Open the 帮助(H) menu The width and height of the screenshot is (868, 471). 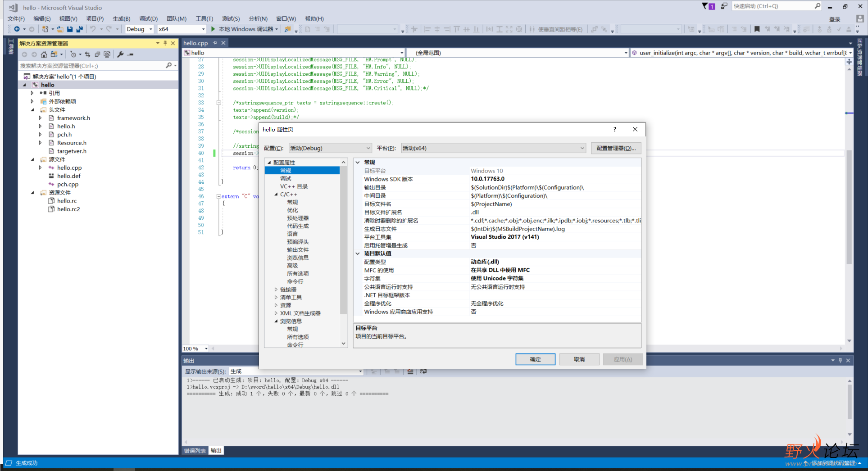(x=314, y=19)
